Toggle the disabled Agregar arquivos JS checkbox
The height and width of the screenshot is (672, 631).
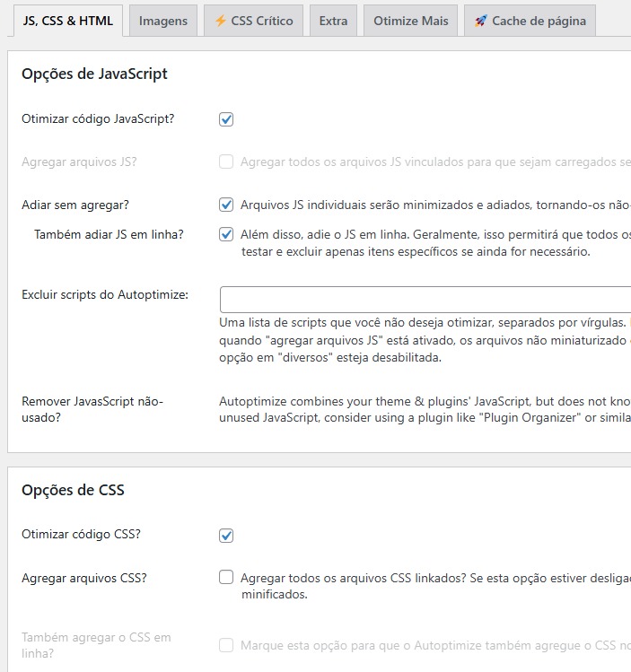[x=226, y=162]
